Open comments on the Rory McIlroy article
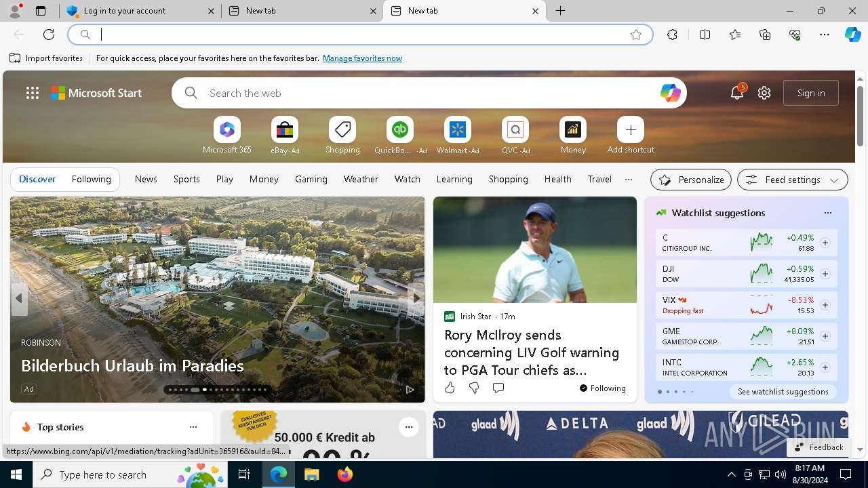Viewport: 868px width, 488px height. [498, 388]
